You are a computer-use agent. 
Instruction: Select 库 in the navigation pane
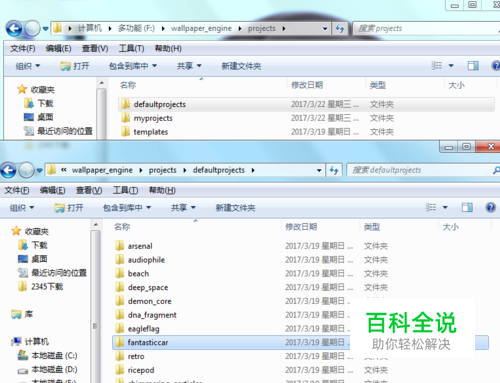(x=22, y=314)
